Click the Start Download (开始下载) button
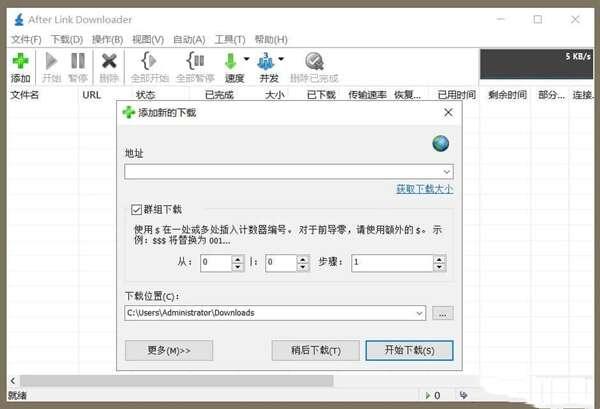Screen dimensions: 600x409 point(403,351)
